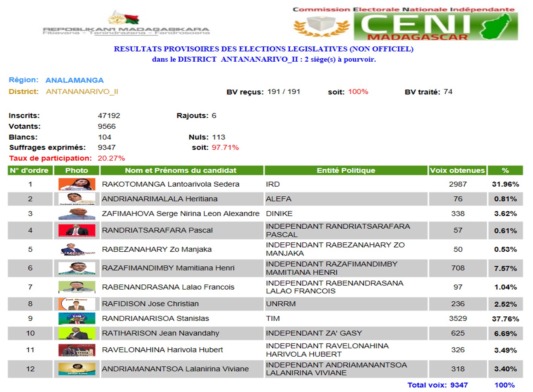Click order number 12 in the table
This screenshot has width=533, height=392.
tap(30, 369)
